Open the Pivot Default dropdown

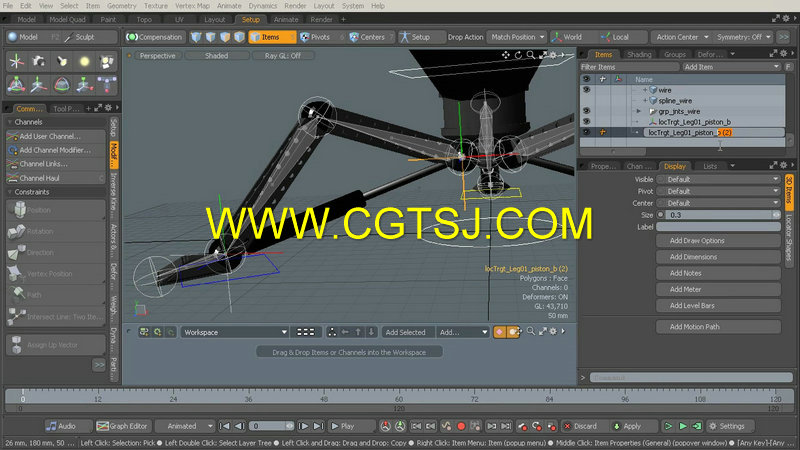[718, 191]
